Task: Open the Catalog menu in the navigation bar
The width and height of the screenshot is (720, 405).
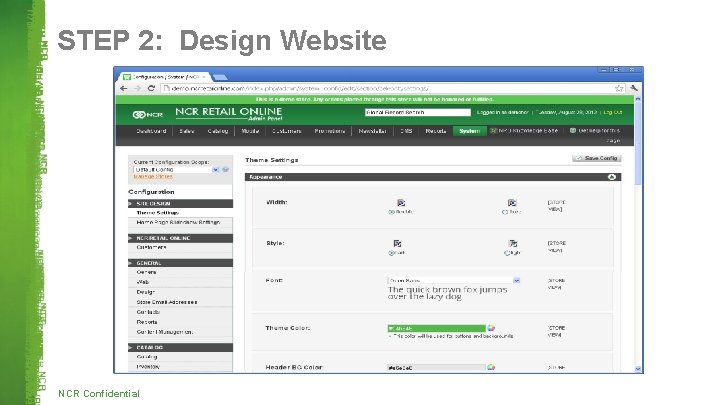Action: pos(218,131)
